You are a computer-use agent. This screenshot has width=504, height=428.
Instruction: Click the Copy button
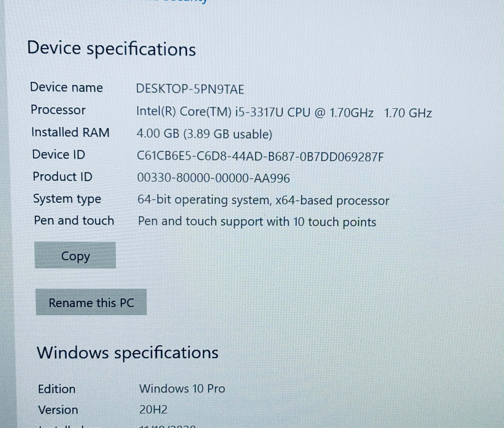75,255
